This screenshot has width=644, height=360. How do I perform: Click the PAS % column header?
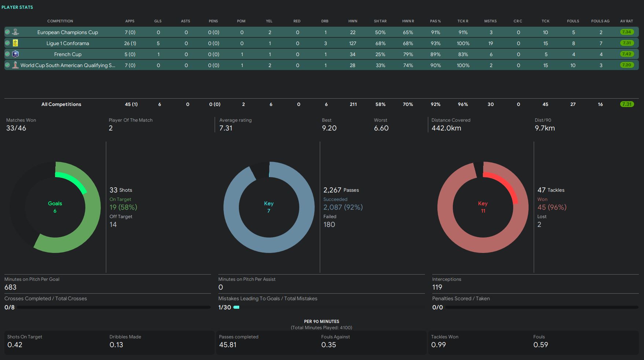tap(435, 21)
